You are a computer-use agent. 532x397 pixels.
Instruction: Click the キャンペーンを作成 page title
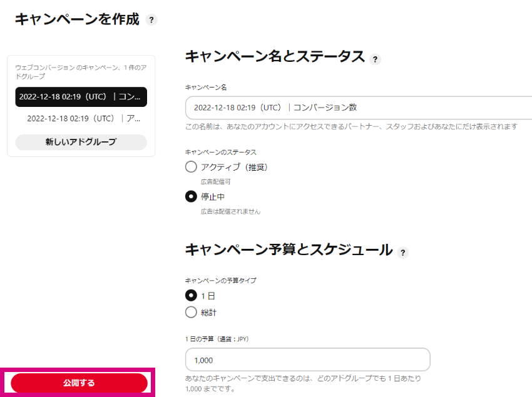coord(77,19)
